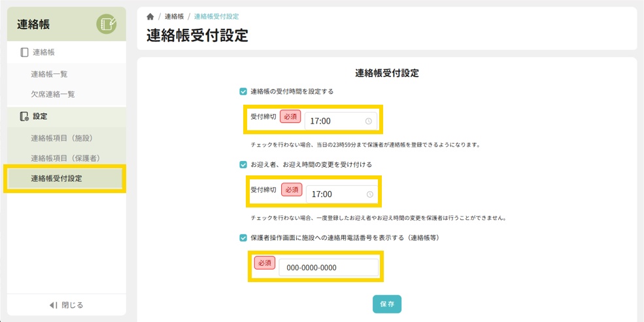Click the 連絡帳 section book icon
The image size is (644, 322).
[x=25, y=52]
